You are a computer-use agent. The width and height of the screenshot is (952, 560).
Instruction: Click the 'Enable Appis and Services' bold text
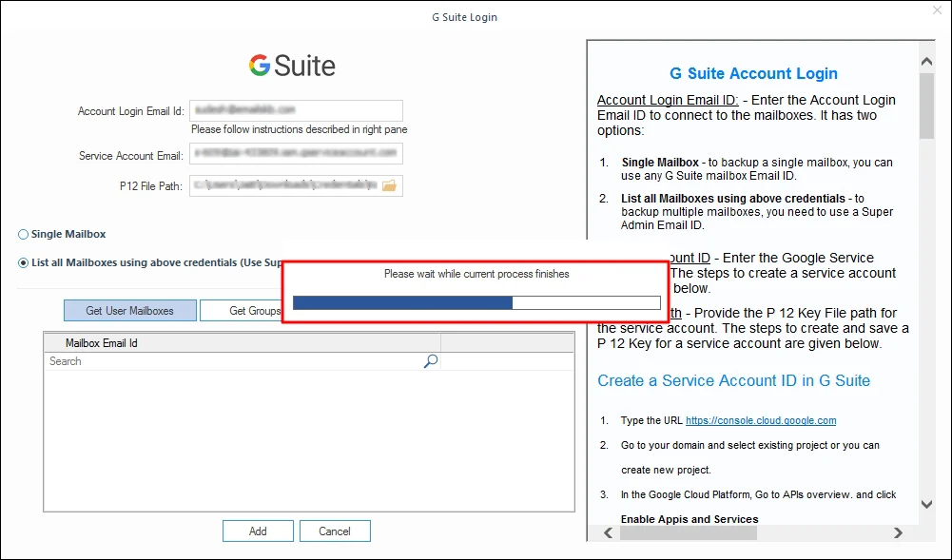[x=690, y=519]
